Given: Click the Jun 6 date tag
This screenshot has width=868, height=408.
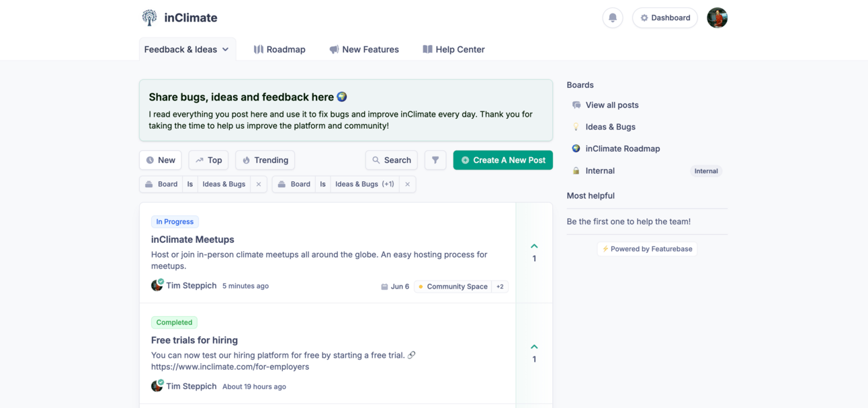Looking at the screenshot, I should click(x=395, y=287).
